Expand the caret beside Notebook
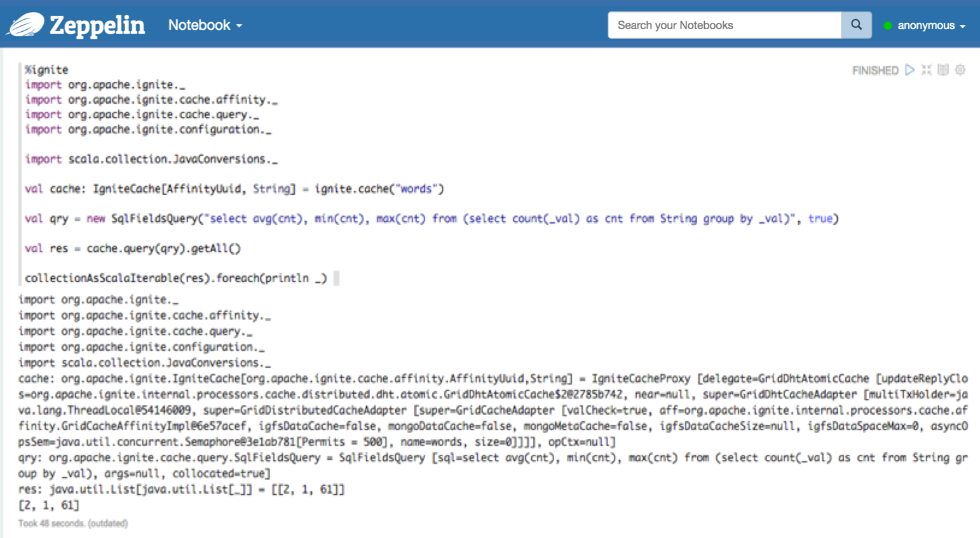Viewport: 980px width, 538px height. (240, 26)
